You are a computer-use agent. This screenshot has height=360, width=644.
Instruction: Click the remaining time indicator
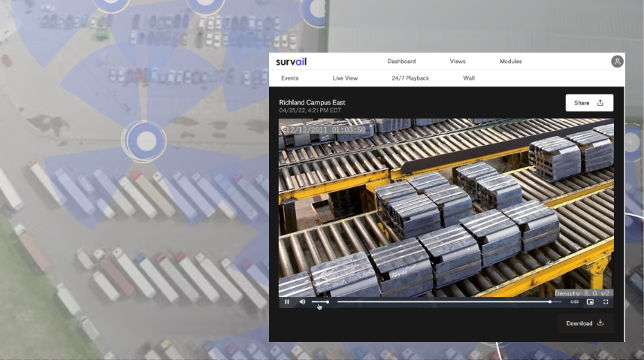point(574,301)
